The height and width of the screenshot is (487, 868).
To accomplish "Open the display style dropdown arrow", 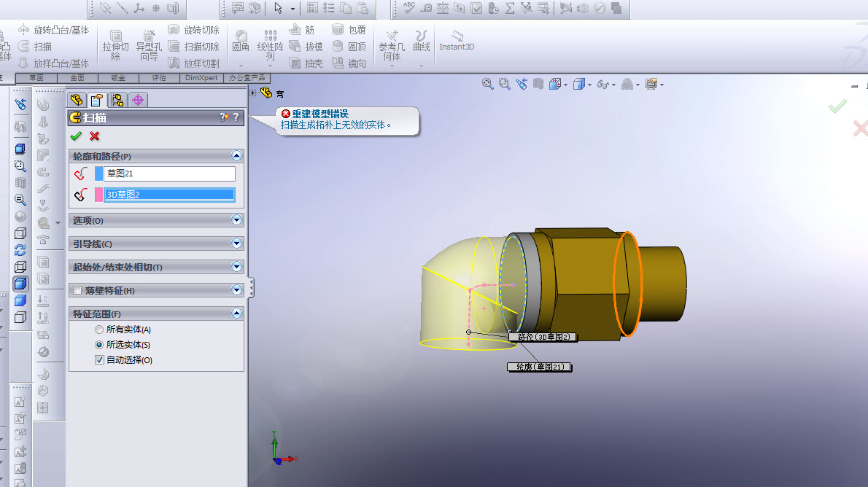I will tap(589, 85).
